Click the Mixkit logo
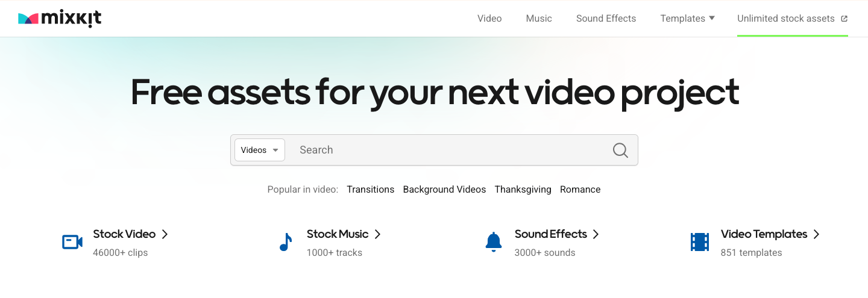The image size is (868, 298). [60, 19]
